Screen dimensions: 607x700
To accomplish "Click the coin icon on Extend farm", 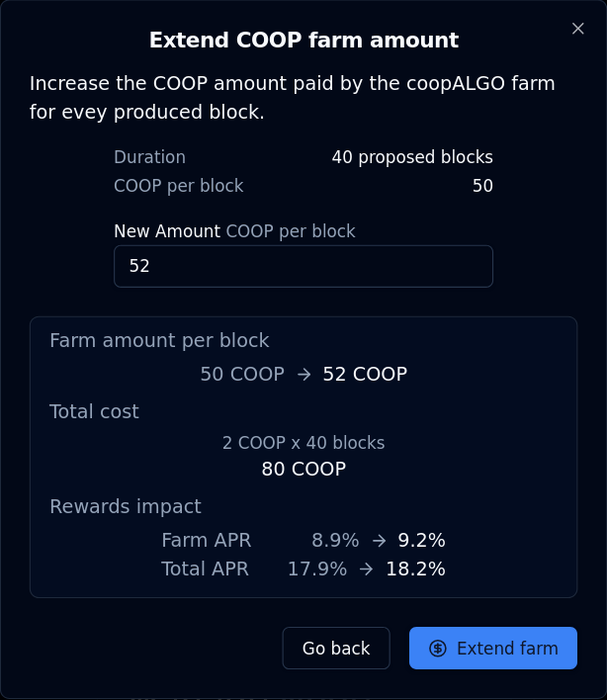I will point(438,649).
